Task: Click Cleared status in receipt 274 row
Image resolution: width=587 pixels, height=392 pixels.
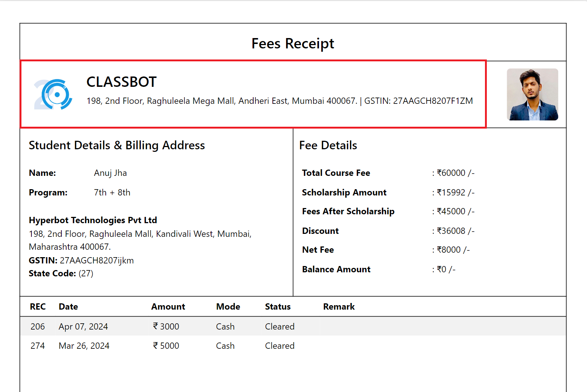Action: [280, 346]
